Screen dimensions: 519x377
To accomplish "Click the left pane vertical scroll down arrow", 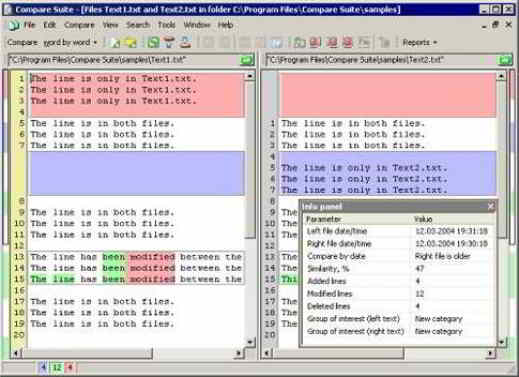I will [250, 342].
